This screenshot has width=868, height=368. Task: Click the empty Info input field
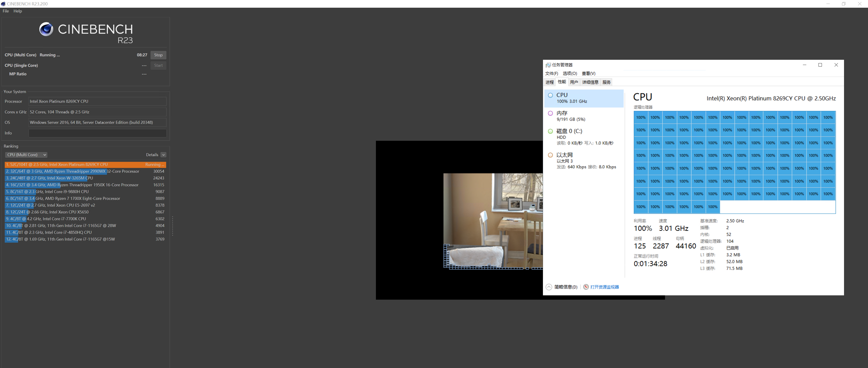pyautogui.click(x=97, y=133)
